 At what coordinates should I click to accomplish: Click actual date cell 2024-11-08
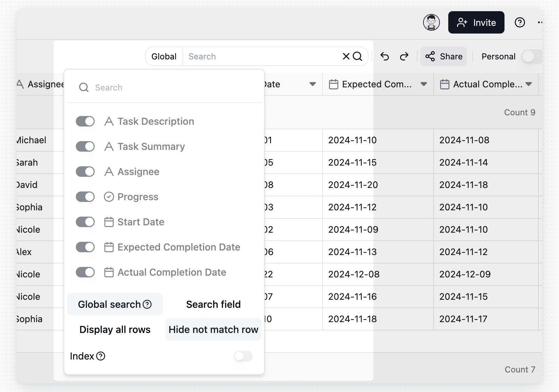click(486, 140)
